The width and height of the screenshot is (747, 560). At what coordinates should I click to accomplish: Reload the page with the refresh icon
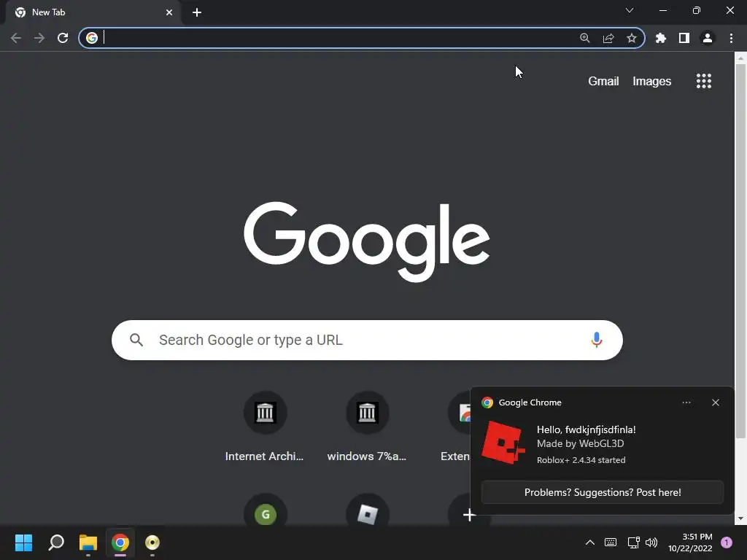click(x=63, y=38)
